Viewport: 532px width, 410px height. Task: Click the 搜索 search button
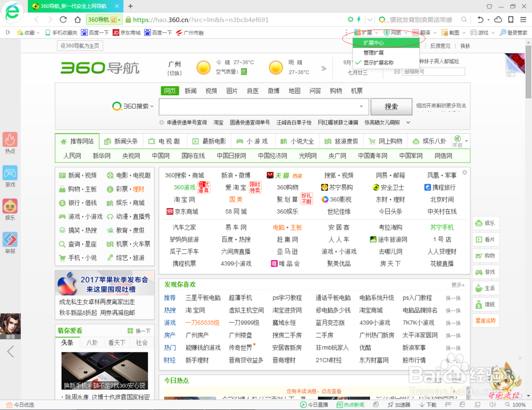(x=391, y=106)
